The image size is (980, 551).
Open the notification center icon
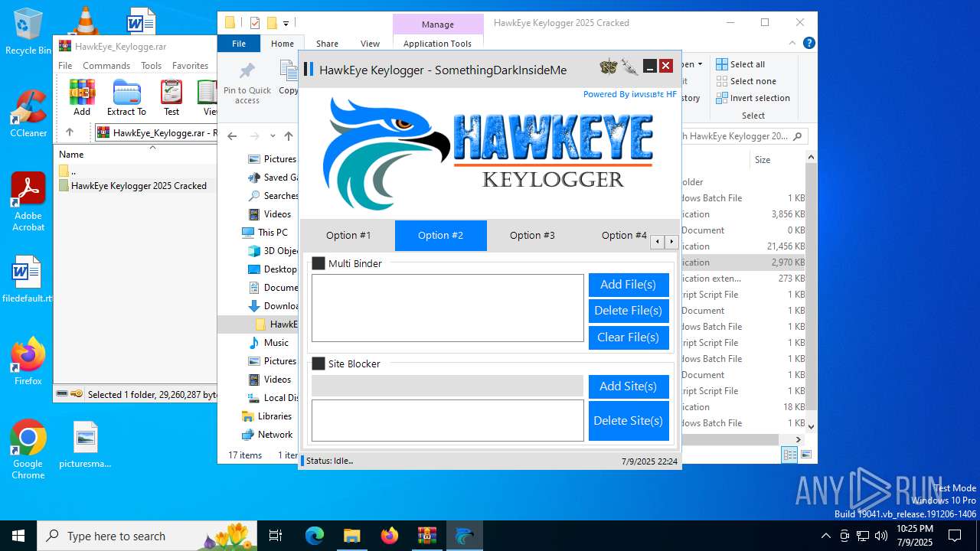[955, 536]
